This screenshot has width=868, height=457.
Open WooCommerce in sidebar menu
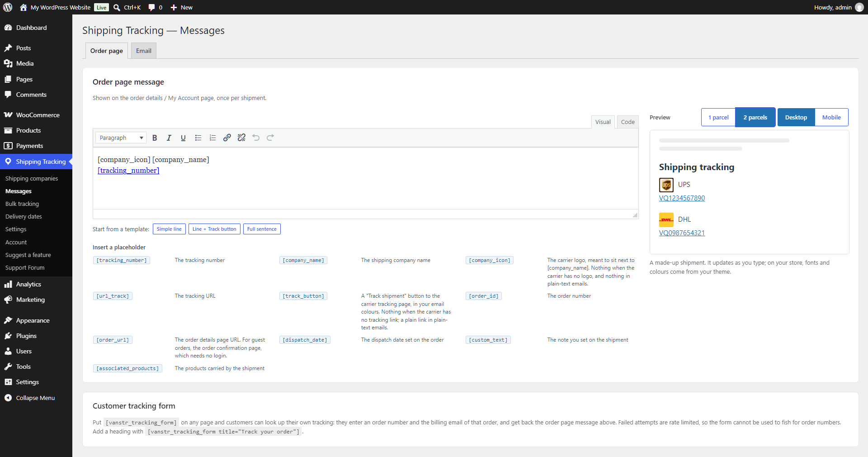pos(36,115)
